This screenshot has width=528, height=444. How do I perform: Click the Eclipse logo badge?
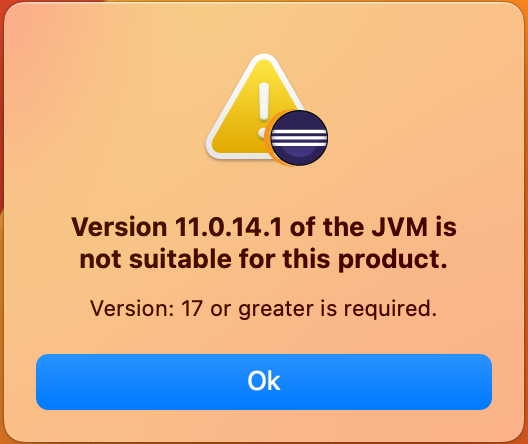point(298,138)
